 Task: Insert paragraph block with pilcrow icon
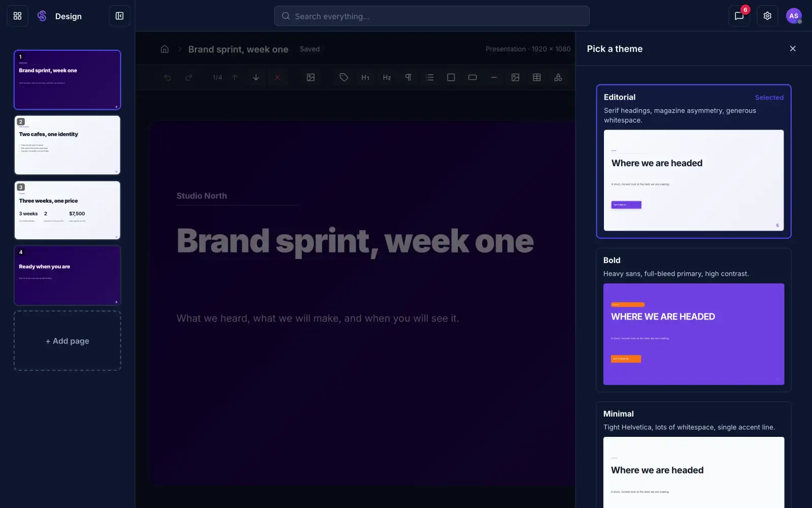408,77
